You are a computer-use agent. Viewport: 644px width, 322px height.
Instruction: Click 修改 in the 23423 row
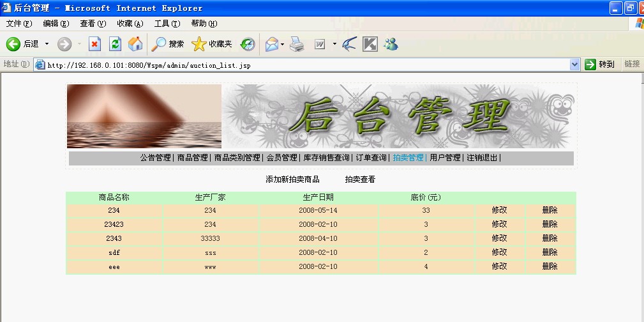[499, 224]
